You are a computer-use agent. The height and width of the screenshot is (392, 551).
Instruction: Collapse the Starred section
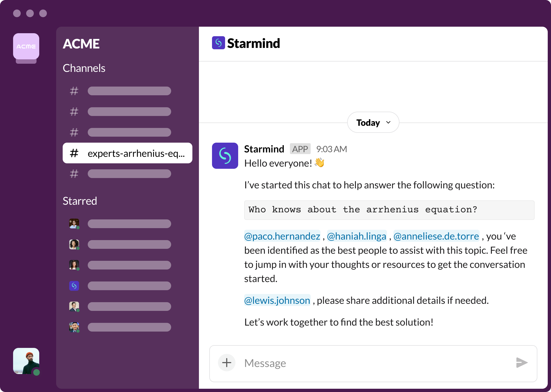(80, 201)
